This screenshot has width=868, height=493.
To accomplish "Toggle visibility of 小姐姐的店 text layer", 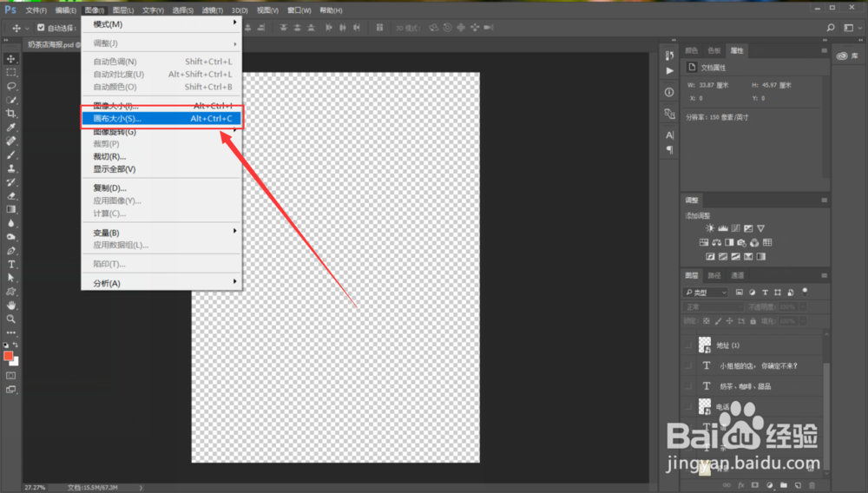I will [x=688, y=365].
